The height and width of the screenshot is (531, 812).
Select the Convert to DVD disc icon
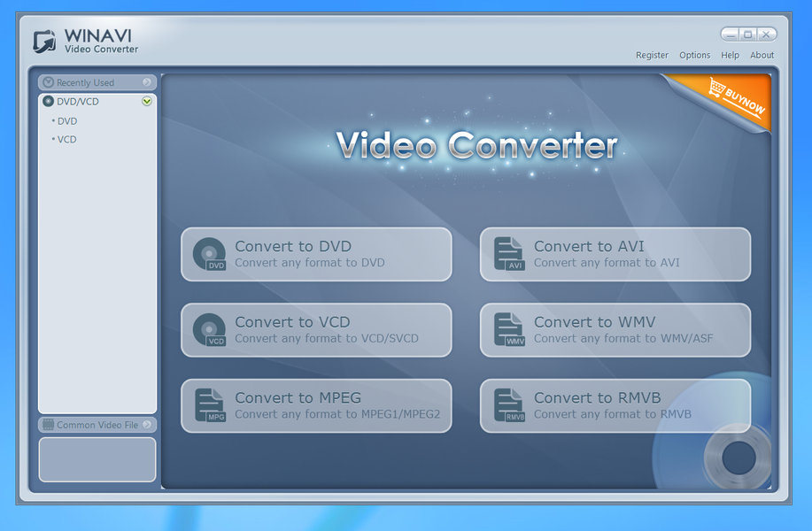pos(211,253)
